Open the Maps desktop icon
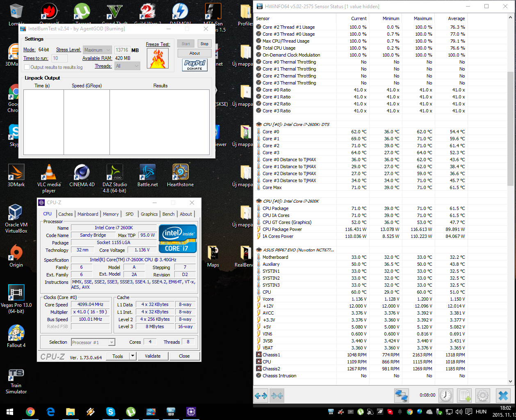 tap(213, 256)
